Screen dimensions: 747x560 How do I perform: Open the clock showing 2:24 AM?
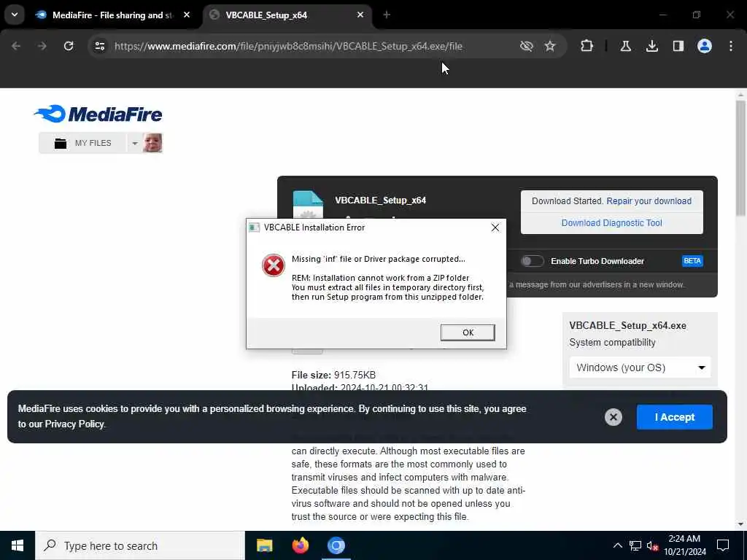(x=684, y=545)
